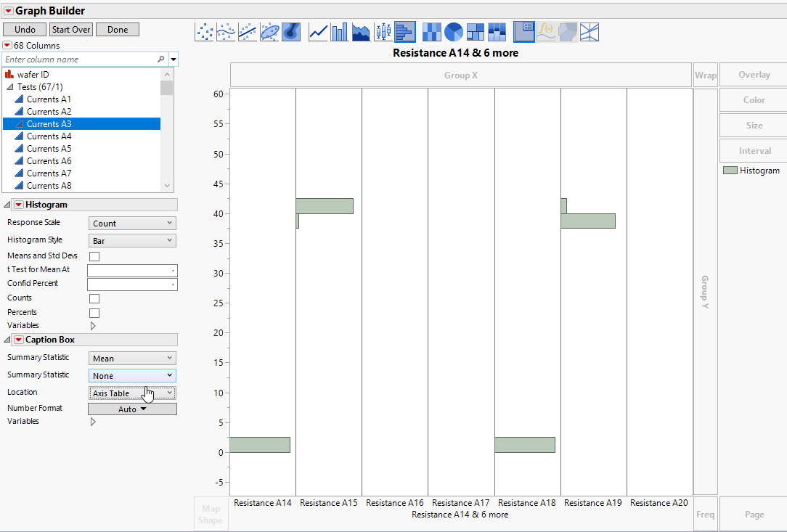The width and height of the screenshot is (787, 532).
Task: Click the Done button
Action: coord(117,30)
